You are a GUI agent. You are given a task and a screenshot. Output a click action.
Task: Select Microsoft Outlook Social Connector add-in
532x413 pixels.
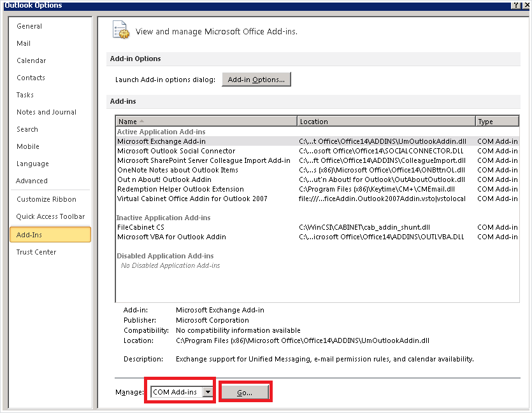click(x=317, y=151)
